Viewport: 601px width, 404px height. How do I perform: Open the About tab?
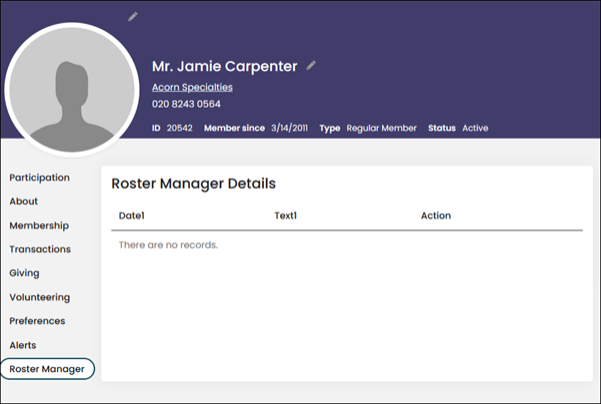[24, 201]
